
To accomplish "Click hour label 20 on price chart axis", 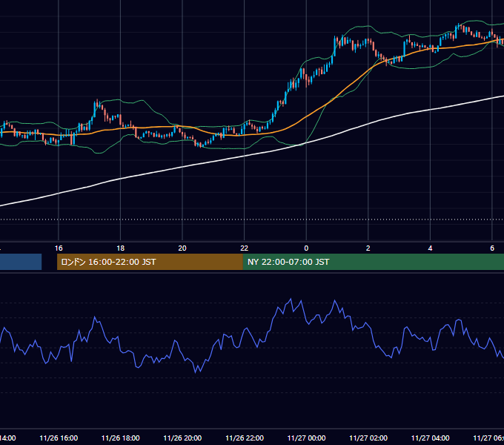I will pyautogui.click(x=182, y=248).
